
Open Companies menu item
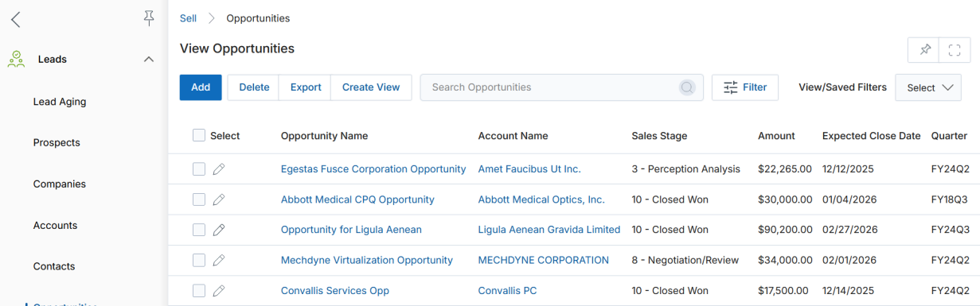(60, 184)
